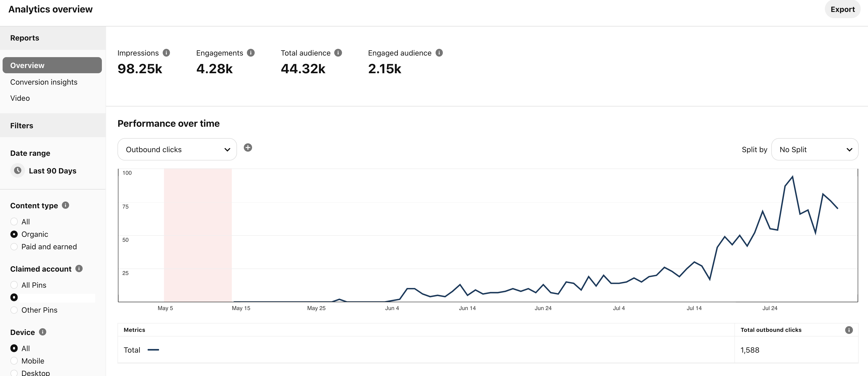Screen dimensions: 868x376
Task: Click the Engaged audience info icon
Action: pyautogui.click(x=439, y=53)
